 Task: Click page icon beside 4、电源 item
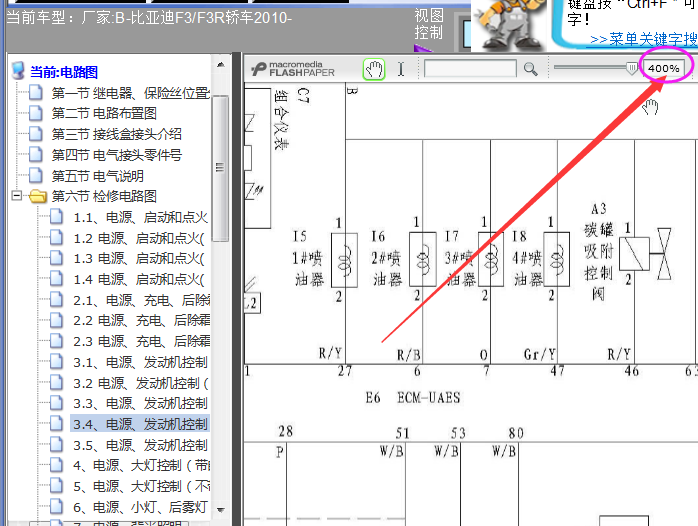57,465
